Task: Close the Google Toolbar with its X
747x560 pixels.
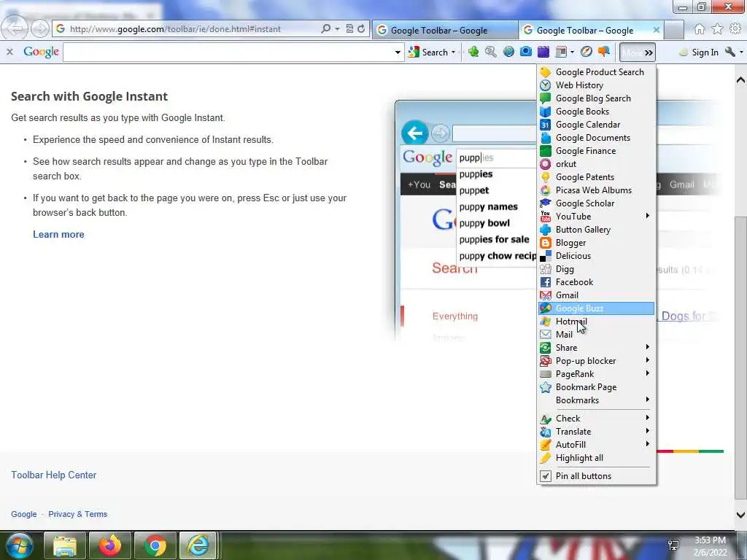Action: pyautogui.click(x=9, y=52)
